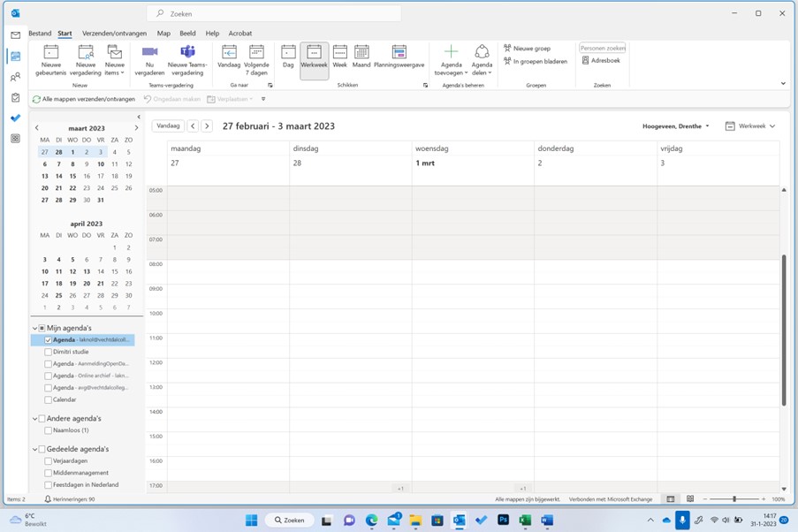Screen dimensions: 798x532
Task: Open To Do checkmark in navigation bar
Action: coord(16,118)
